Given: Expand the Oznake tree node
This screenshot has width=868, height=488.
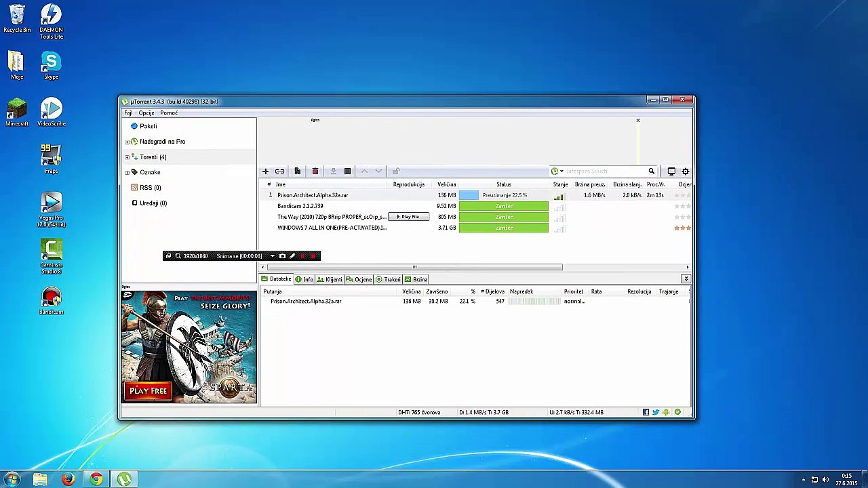Looking at the screenshot, I should pos(127,172).
